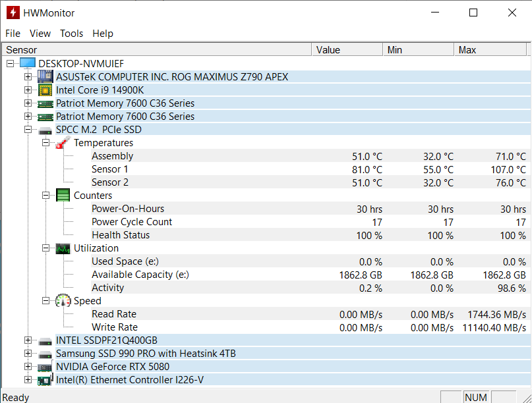The height and width of the screenshot is (403, 532).
Task: Click the thermometer icon beside Temperatures
Action: [63, 143]
